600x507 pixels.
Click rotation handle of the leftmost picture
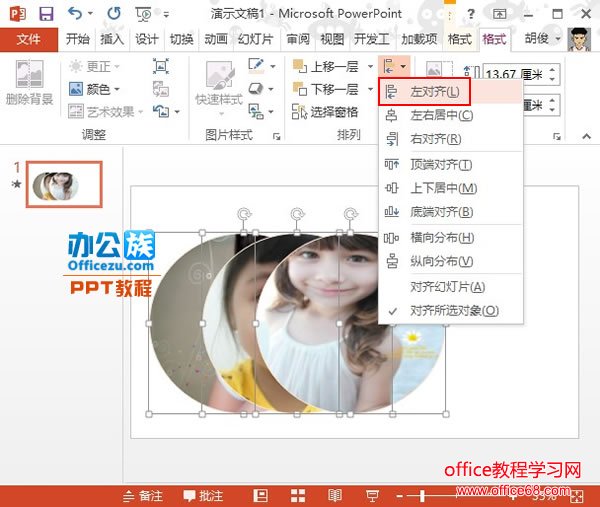coord(244,214)
